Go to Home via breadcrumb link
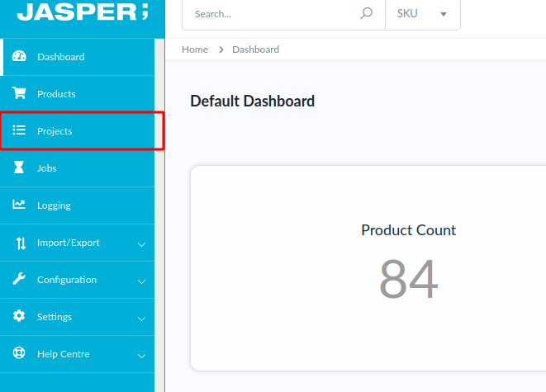This screenshot has width=546, height=392. coord(195,50)
